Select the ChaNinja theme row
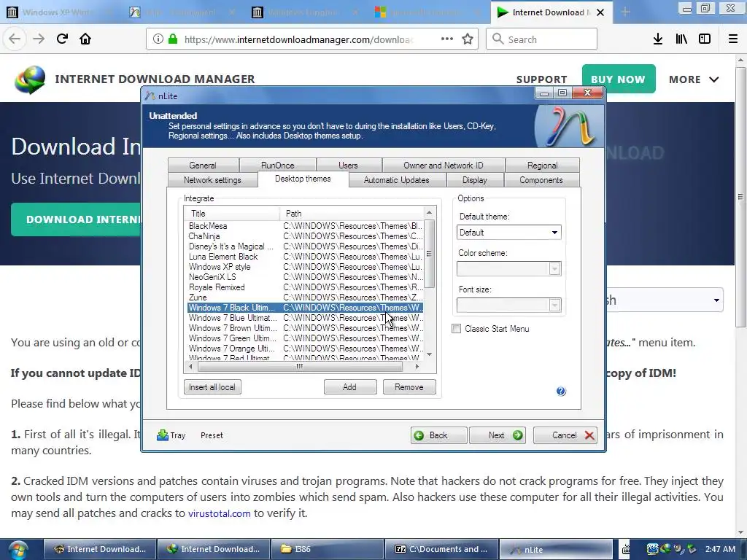The width and height of the screenshot is (747, 560). tap(305, 236)
